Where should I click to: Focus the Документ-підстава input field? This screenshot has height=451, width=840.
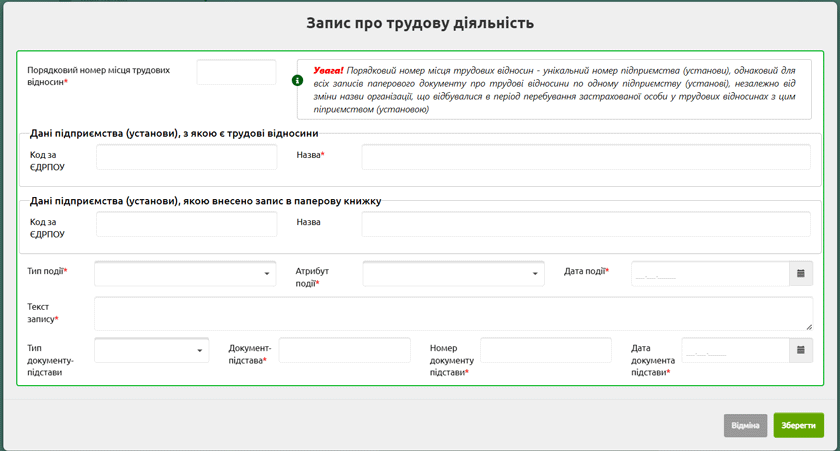[x=344, y=350]
